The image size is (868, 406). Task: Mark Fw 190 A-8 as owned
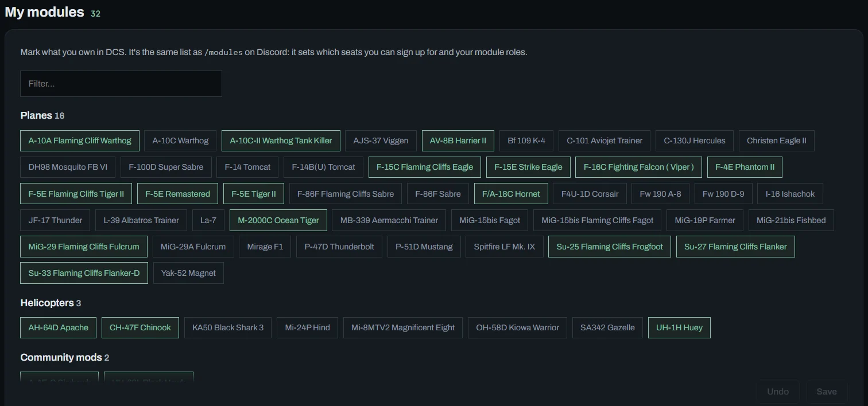click(660, 194)
